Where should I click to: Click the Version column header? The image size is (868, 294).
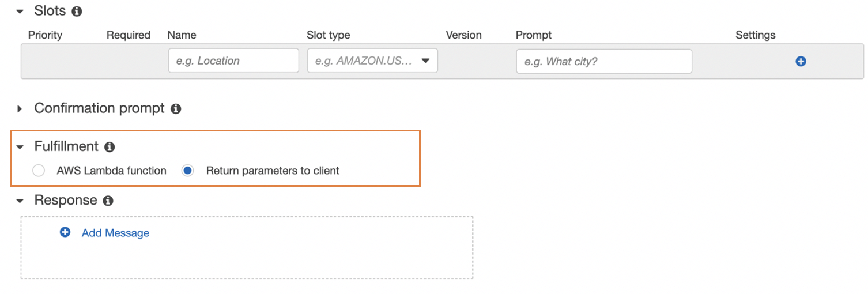[x=463, y=35]
